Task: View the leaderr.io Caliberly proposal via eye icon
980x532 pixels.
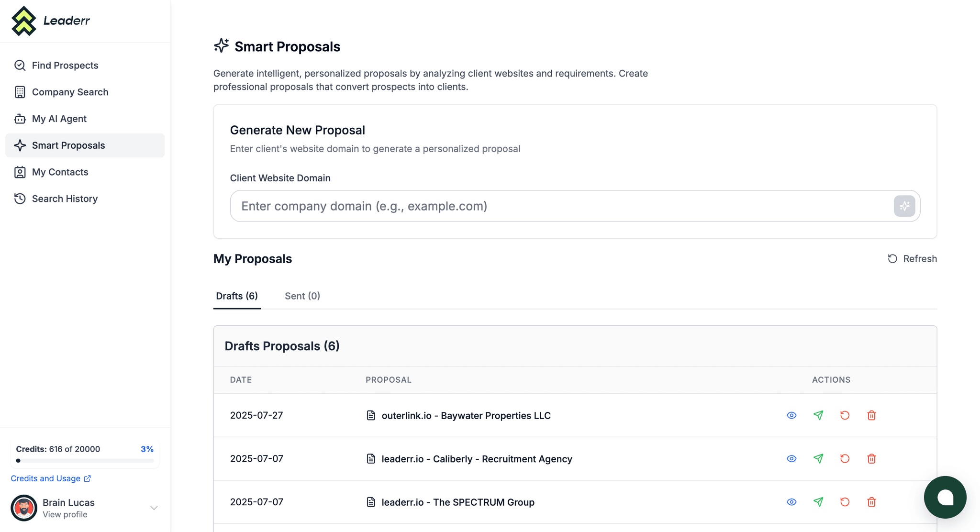Action: point(791,459)
